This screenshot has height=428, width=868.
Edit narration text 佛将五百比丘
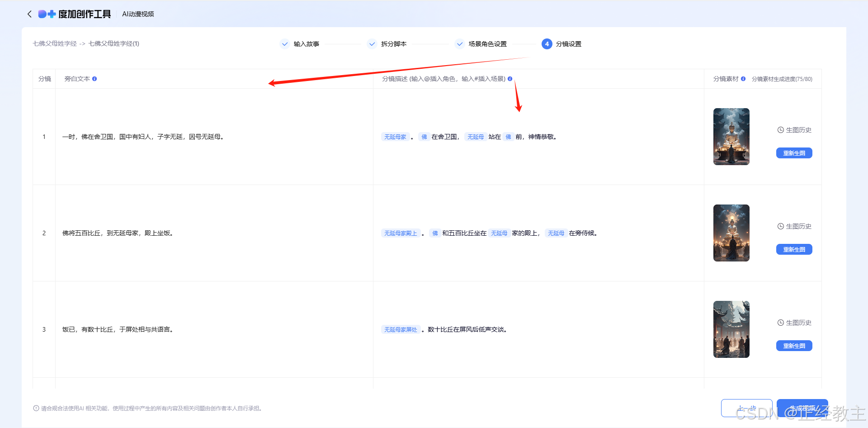118,233
